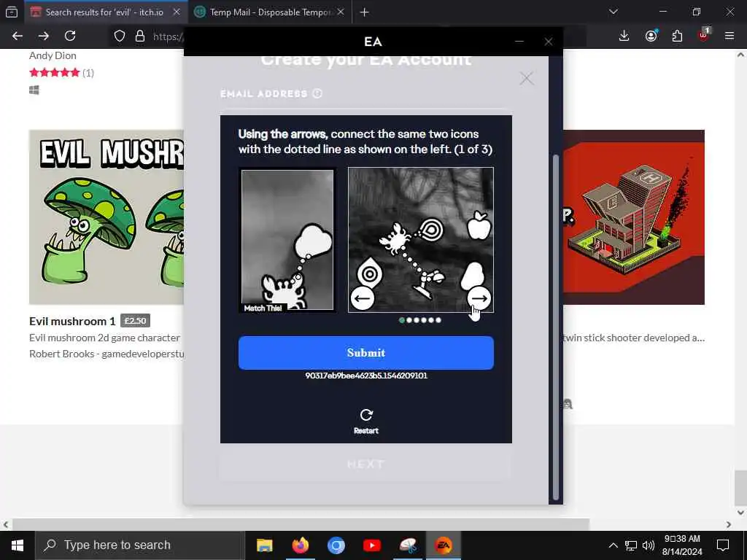Open the notification center
Image resolution: width=747 pixels, height=560 pixels.
click(723, 545)
